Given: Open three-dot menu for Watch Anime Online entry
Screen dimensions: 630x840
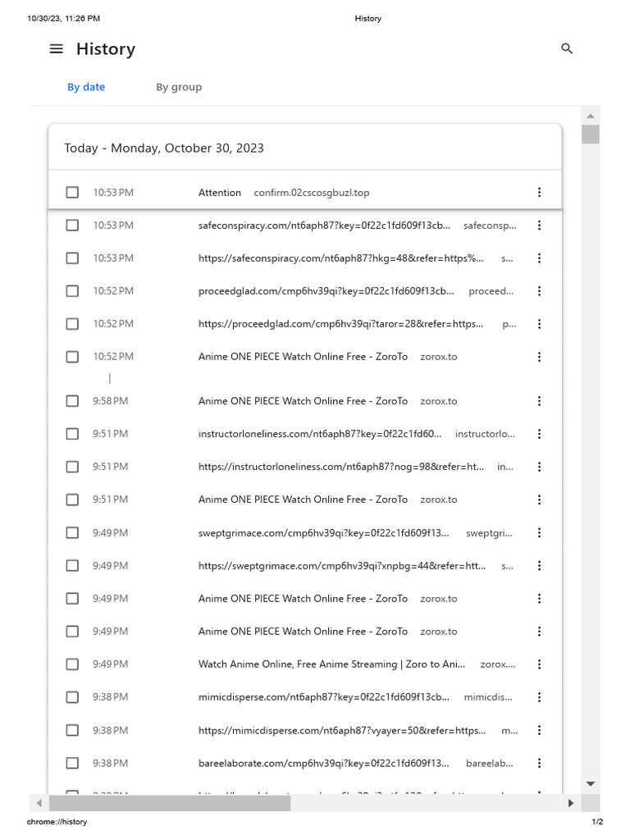Looking at the screenshot, I should (539, 664).
